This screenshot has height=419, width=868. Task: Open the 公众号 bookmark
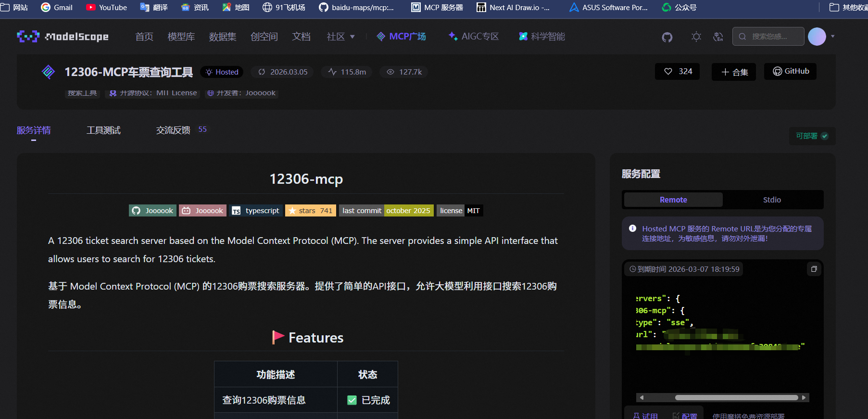point(679,7)
